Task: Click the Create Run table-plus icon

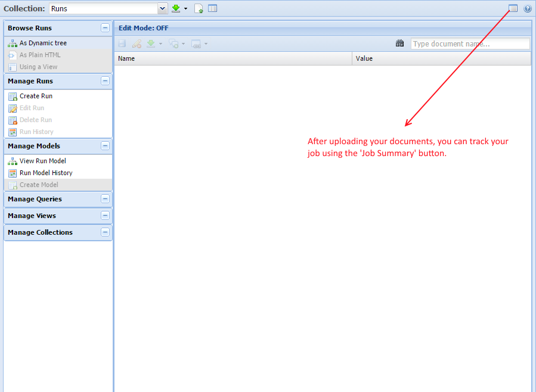Action: point(13,97)
